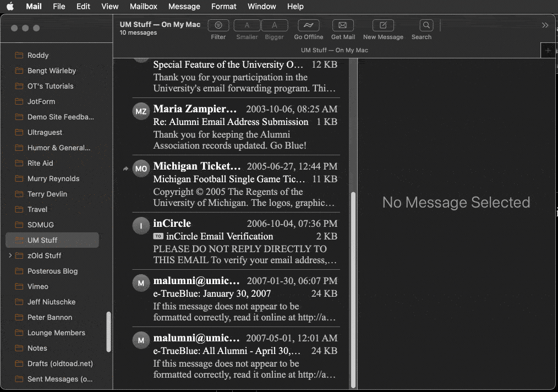558x392 pixels.
Task: Select Terry Devlin mailbox
Action: (52, 194)
